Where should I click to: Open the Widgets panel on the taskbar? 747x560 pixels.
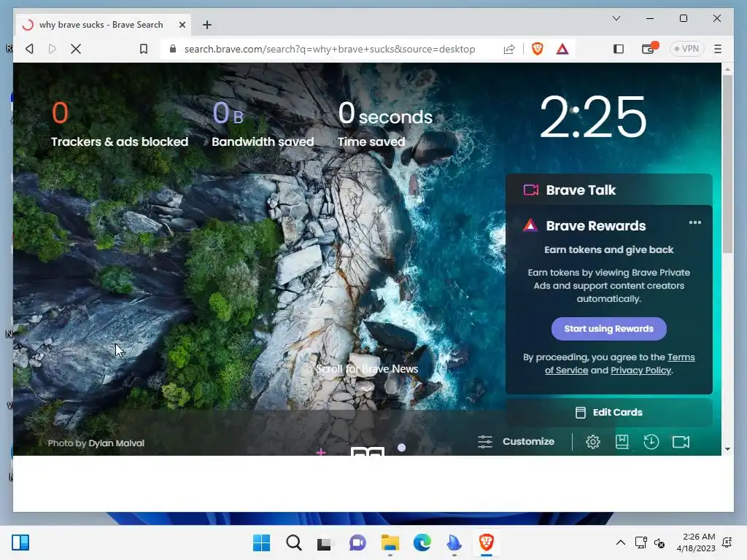(x=20, y=542)
